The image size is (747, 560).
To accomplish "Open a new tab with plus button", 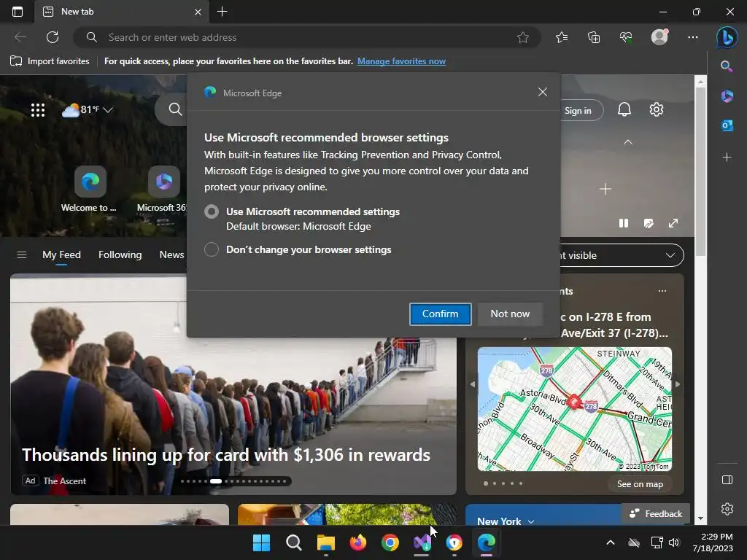I will point(222,12).
